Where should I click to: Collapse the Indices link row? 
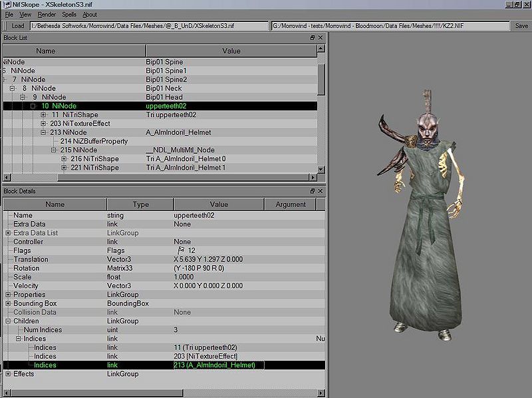[x=19, y=339]
